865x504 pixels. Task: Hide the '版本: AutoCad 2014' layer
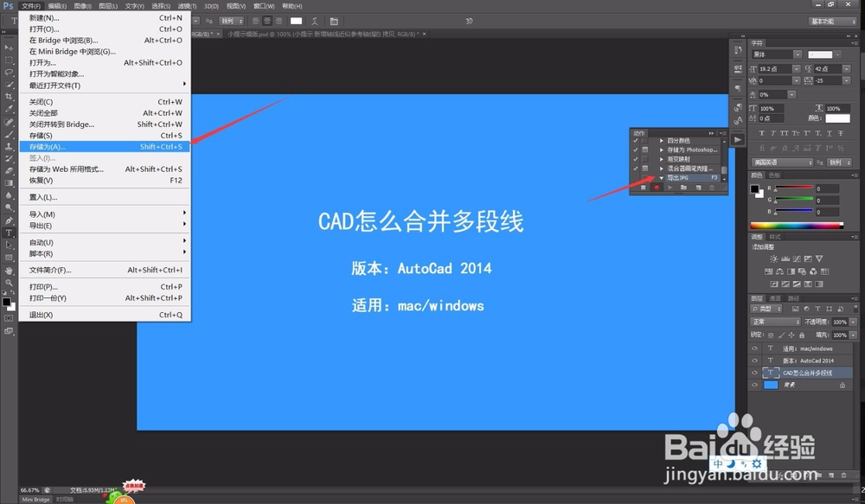pyautogui.click(x=754, y=360)
